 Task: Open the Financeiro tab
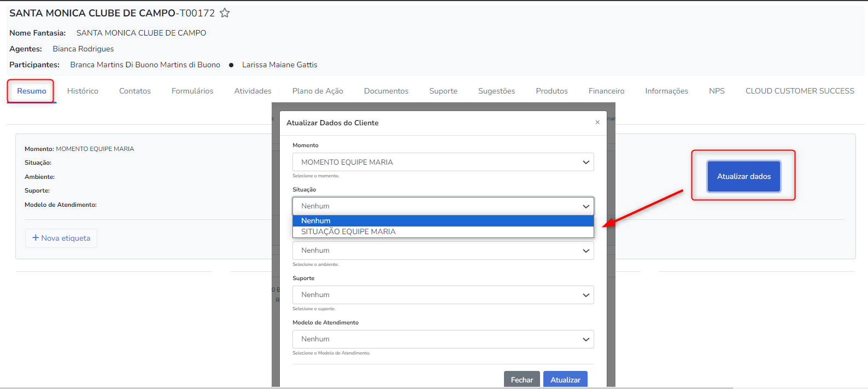pyautogui.click(x=606, y=91)
